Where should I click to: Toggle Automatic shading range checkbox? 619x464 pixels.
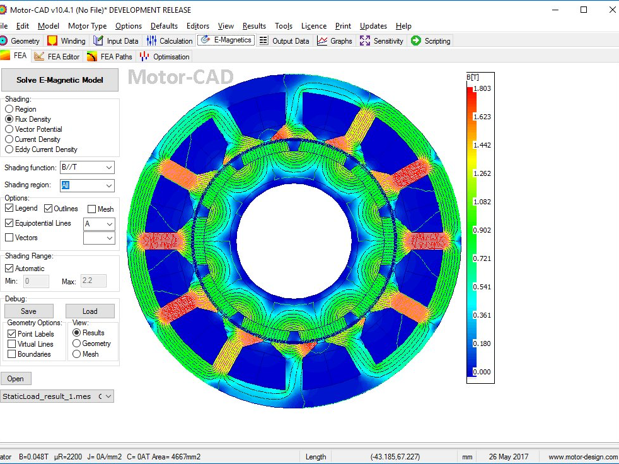pos(9,268)
